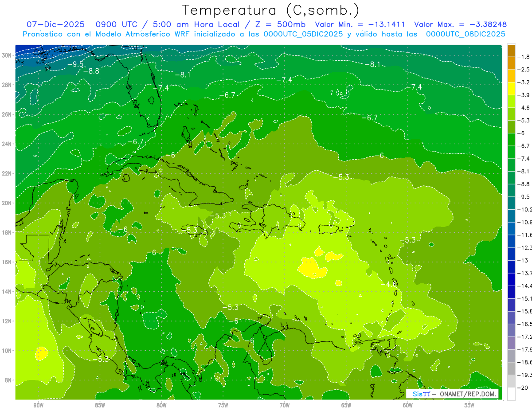This screenshot has height=411, width=532.
Task: Click the -17.9 color bar label
Action: (x=525, y=349)
